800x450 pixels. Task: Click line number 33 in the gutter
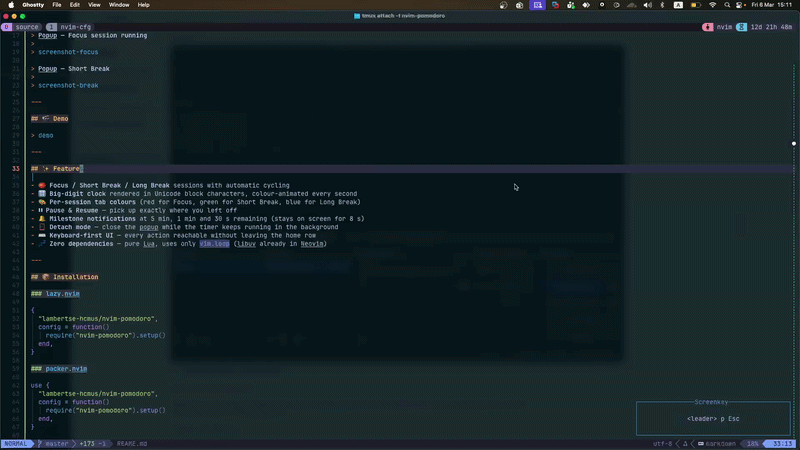point(16,169)
